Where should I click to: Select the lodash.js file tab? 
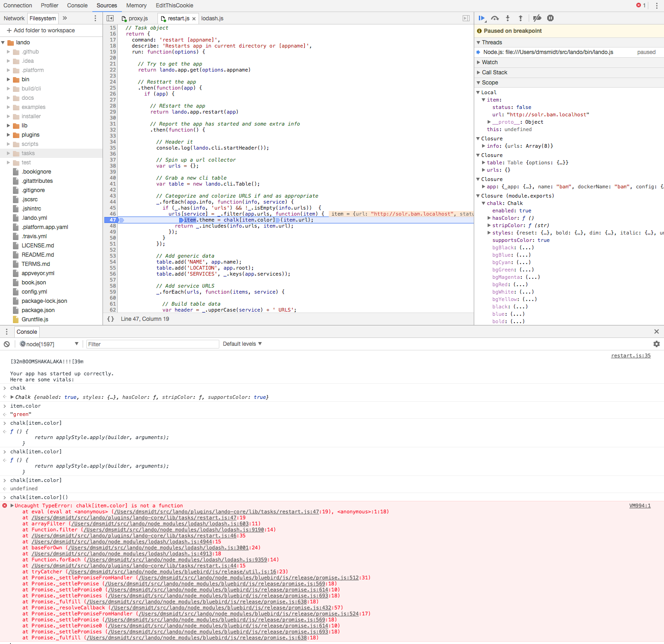(211, 18)
